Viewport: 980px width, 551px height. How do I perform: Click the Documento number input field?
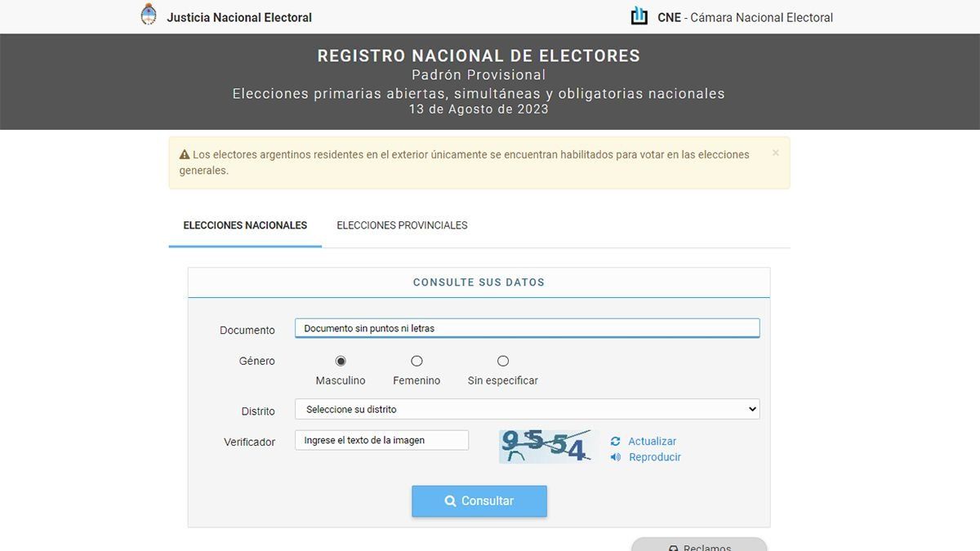click(527, 327)
